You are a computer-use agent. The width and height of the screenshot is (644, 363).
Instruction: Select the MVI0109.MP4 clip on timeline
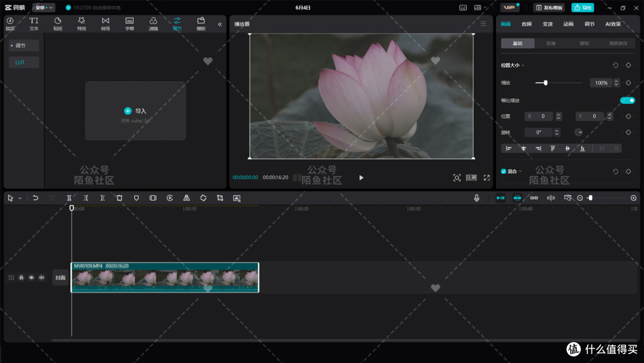[x=165, y=278]
